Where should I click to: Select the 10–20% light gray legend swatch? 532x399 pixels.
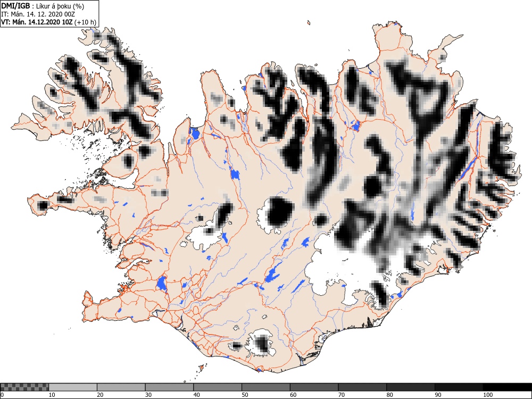[x=73, y=387]
